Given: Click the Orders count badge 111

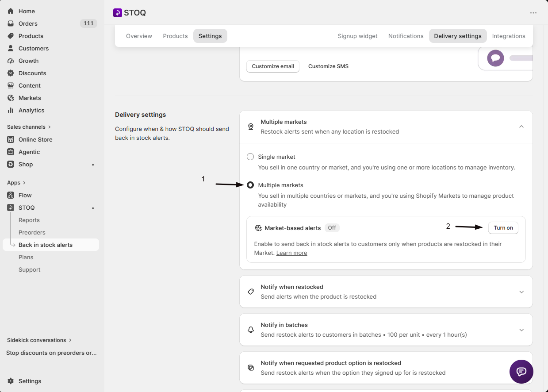Looking at the screenshot, I should point(88,23).
